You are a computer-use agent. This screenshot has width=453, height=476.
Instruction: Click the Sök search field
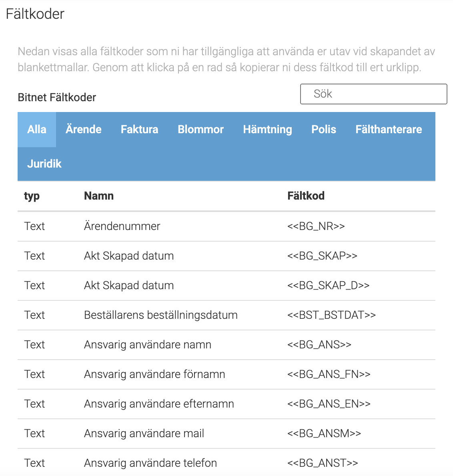point(373,94)
